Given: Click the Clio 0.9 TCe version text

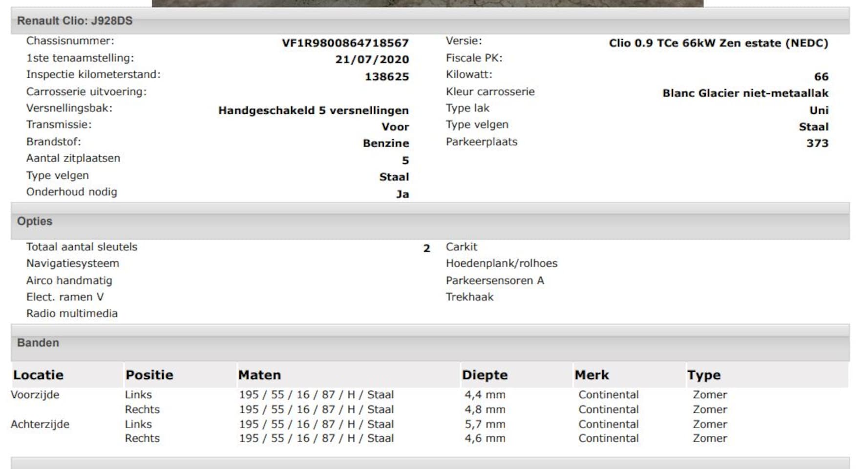Looking at the screenshot, I should (718, 43).
